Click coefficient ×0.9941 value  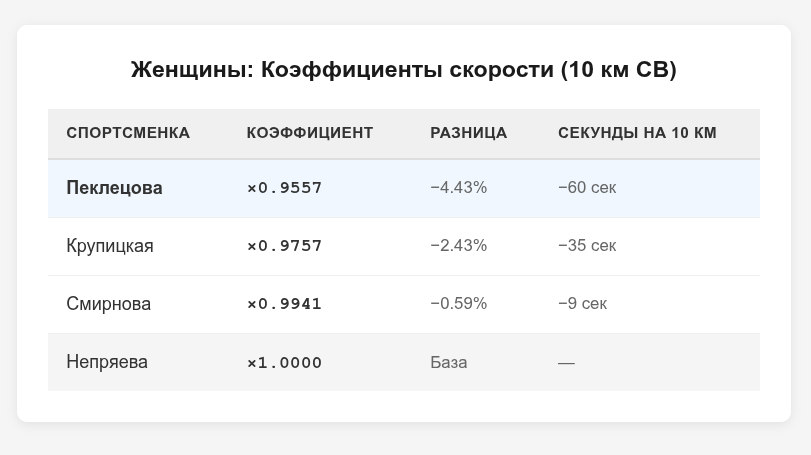pos(284,304)
